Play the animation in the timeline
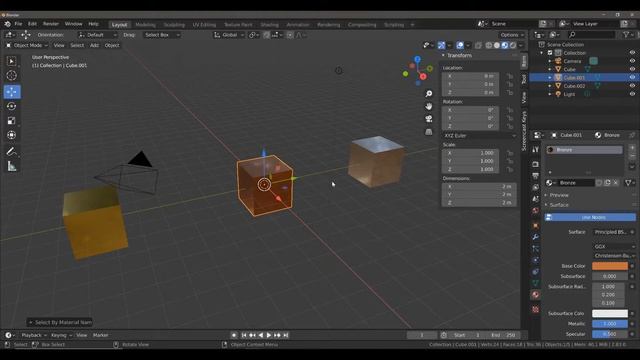640x360 pixels. point(269,335)
